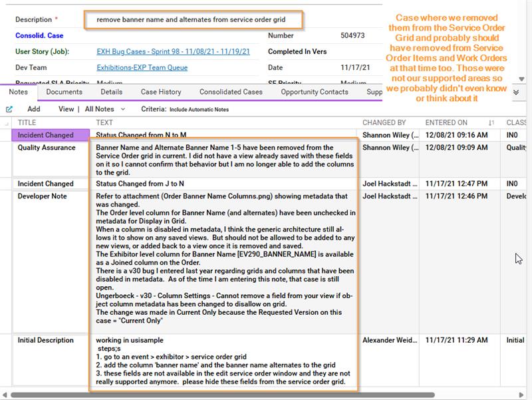Click the horizontal scrollbar thumb
Image resolution: width=532 pixels, height=400 pixels.
[x=223, y=395]
